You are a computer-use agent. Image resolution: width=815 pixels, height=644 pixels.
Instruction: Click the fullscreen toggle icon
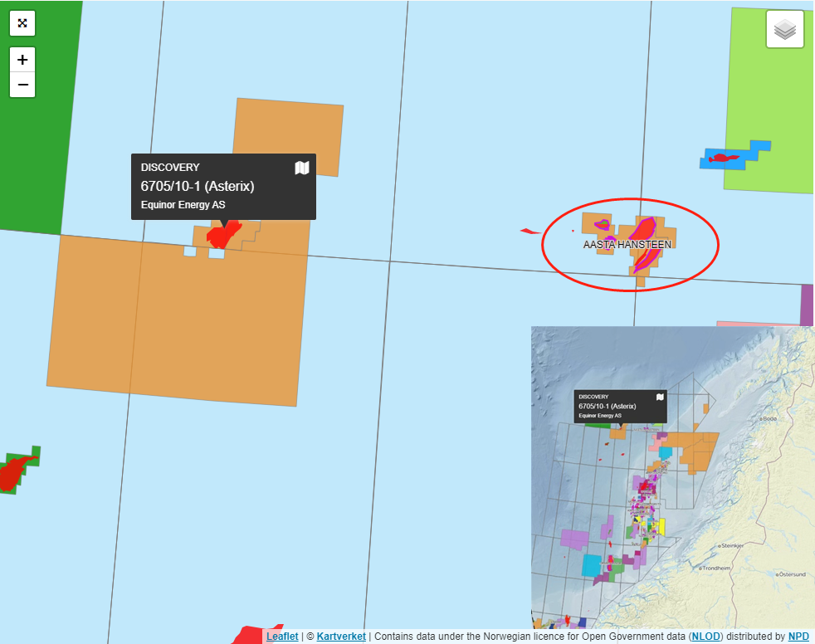(22, 22)
